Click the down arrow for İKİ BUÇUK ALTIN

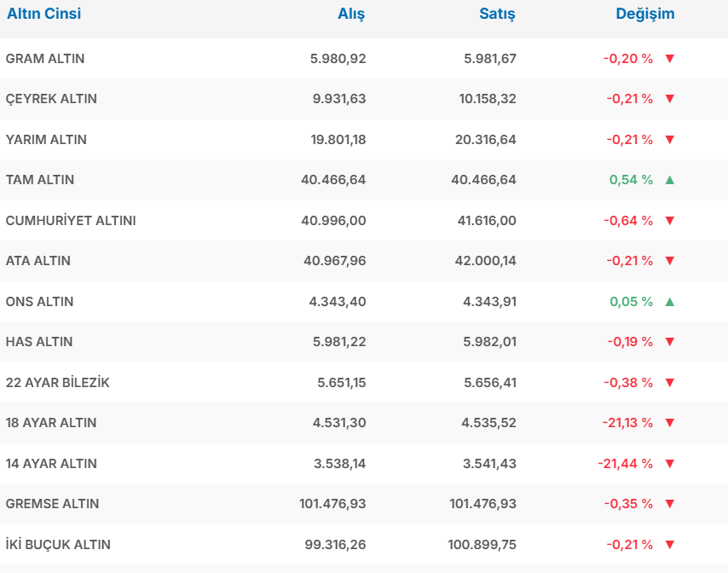[x=669, y=545]
